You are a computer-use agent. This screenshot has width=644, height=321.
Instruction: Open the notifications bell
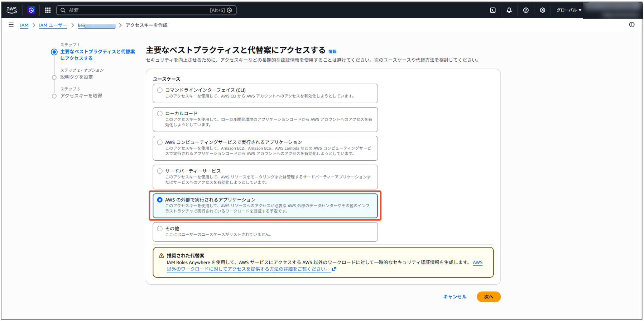point(509,10)
